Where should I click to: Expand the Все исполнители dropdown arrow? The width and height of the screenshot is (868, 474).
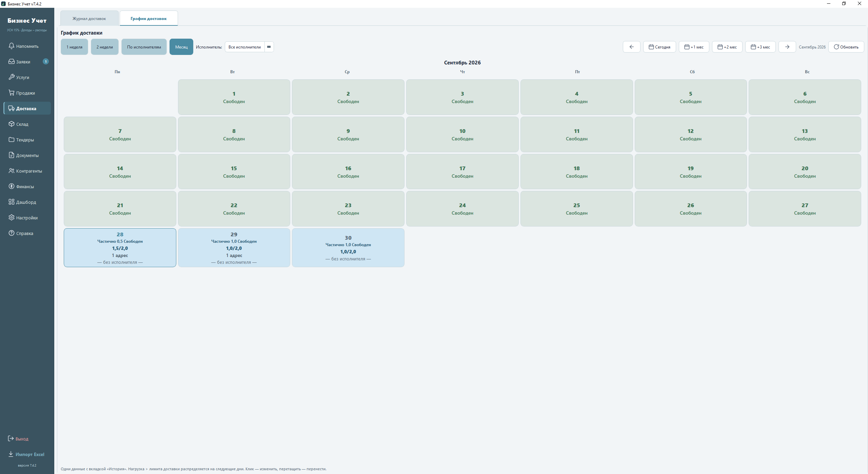coord(269,47)
